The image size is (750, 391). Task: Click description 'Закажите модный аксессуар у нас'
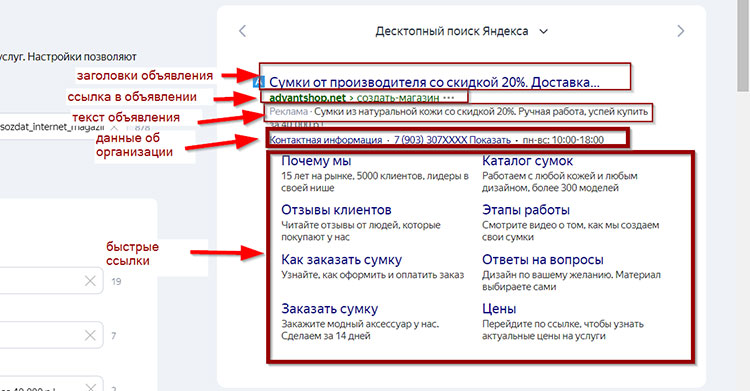[360, 330]
